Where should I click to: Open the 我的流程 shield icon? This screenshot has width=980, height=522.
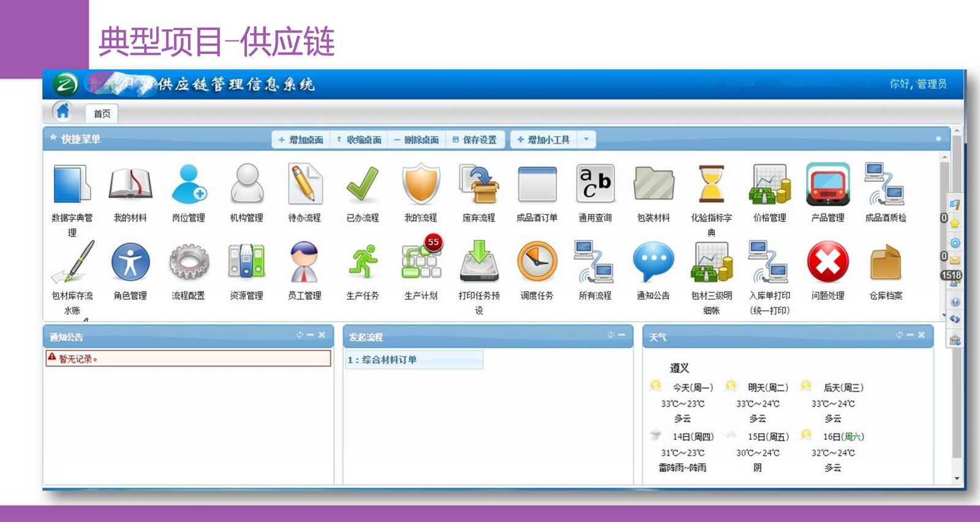[421, 184]
